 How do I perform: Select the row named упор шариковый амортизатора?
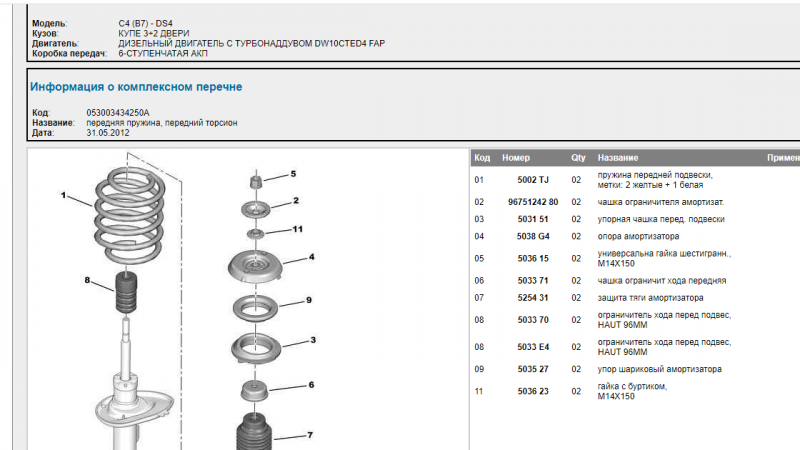[660, 369]
